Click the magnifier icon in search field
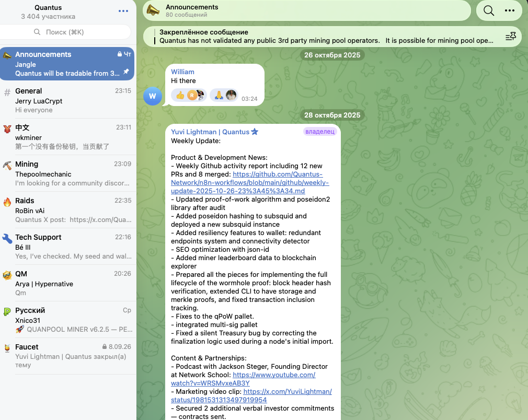Image resolution: width=528 pixels, height=420 pixels. [37, 32]
